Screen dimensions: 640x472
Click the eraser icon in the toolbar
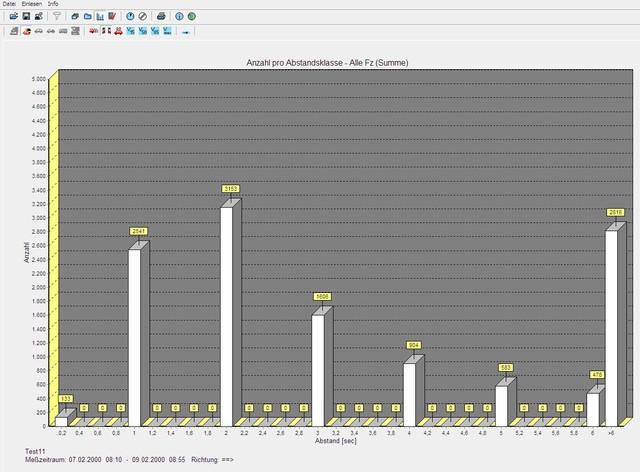pos(75,16)
